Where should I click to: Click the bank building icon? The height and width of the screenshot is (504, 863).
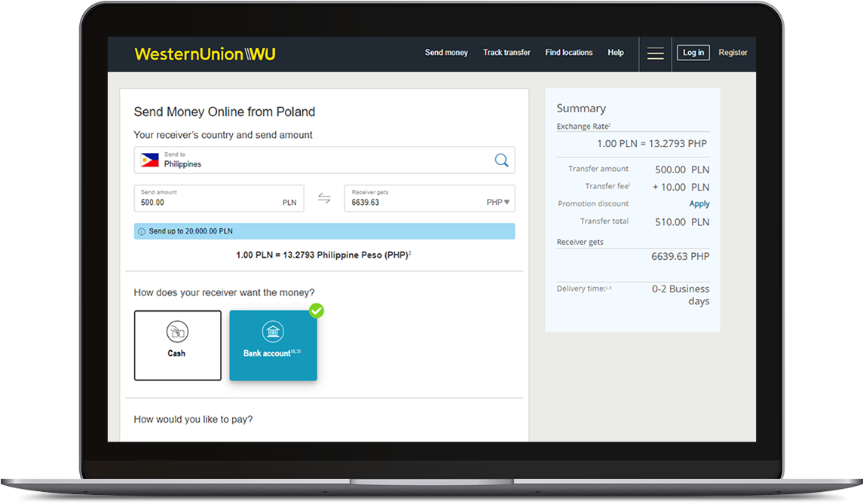pos(273,331)
